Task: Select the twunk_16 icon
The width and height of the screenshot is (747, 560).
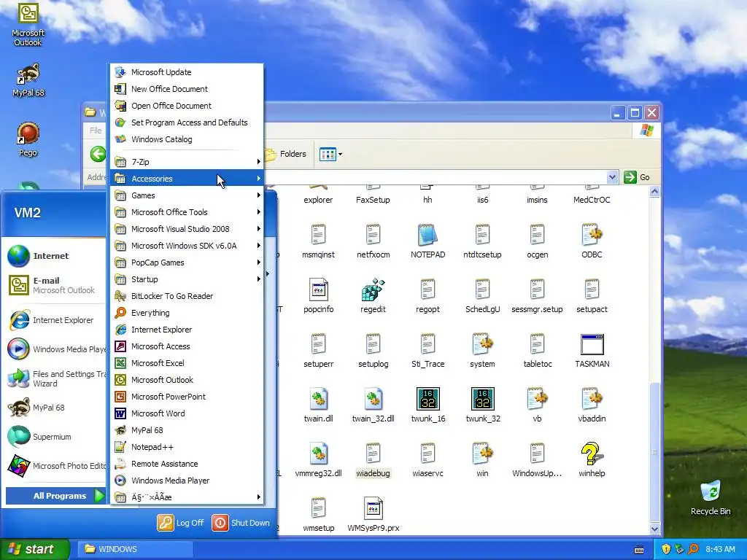Action: [x=427, y=399]
